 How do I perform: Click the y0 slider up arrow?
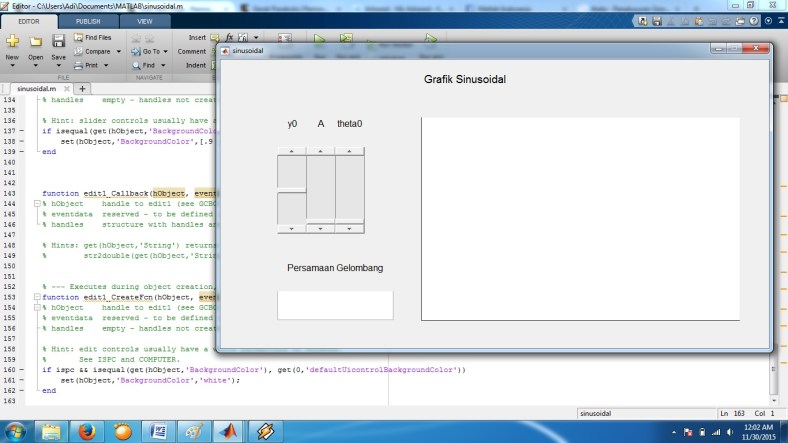pyautogui.click(x=291, y=150)
